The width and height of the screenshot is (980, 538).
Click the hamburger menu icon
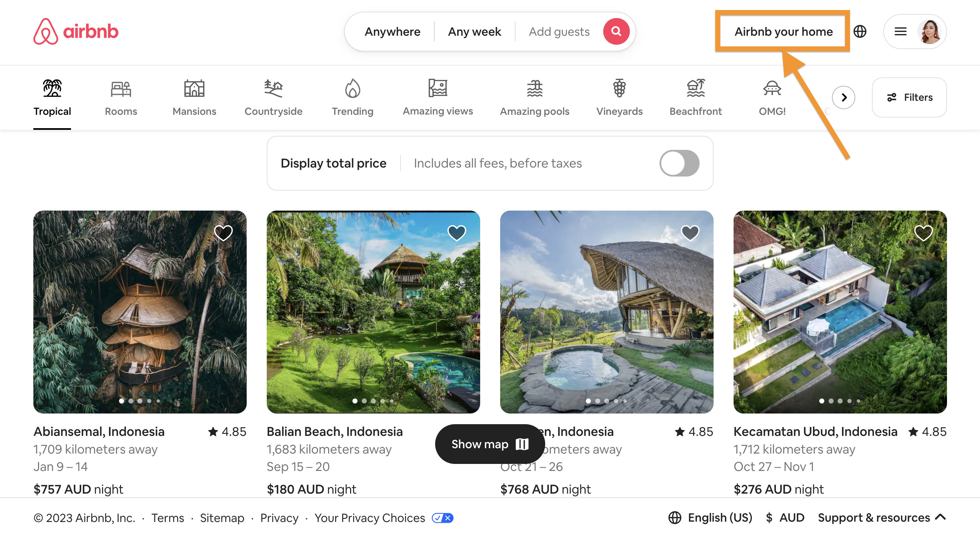point(899,31)
